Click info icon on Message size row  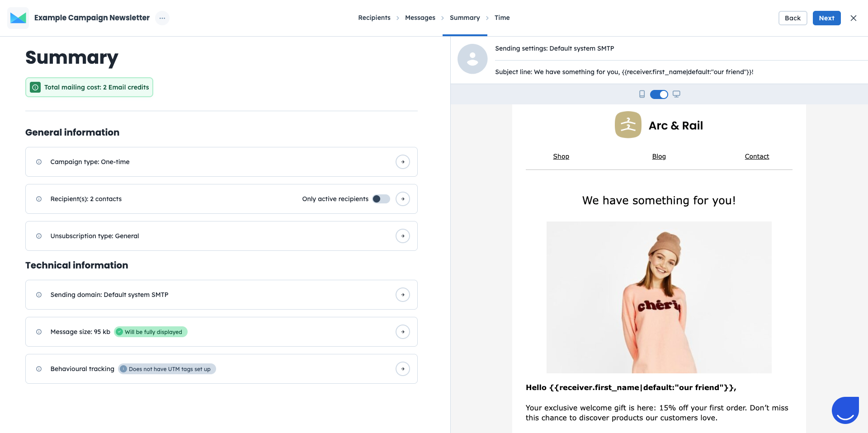click(39, 332)
